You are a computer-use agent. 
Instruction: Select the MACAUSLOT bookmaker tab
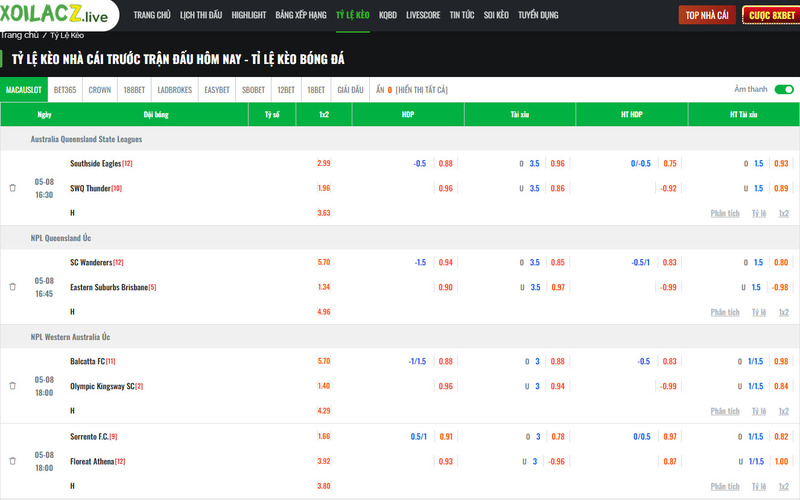(24, 90)
